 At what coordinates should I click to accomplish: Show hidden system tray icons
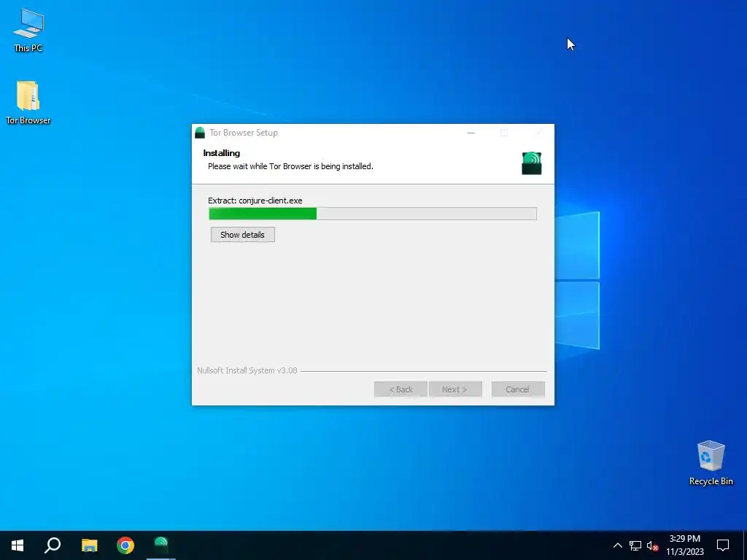click(617, 545)
